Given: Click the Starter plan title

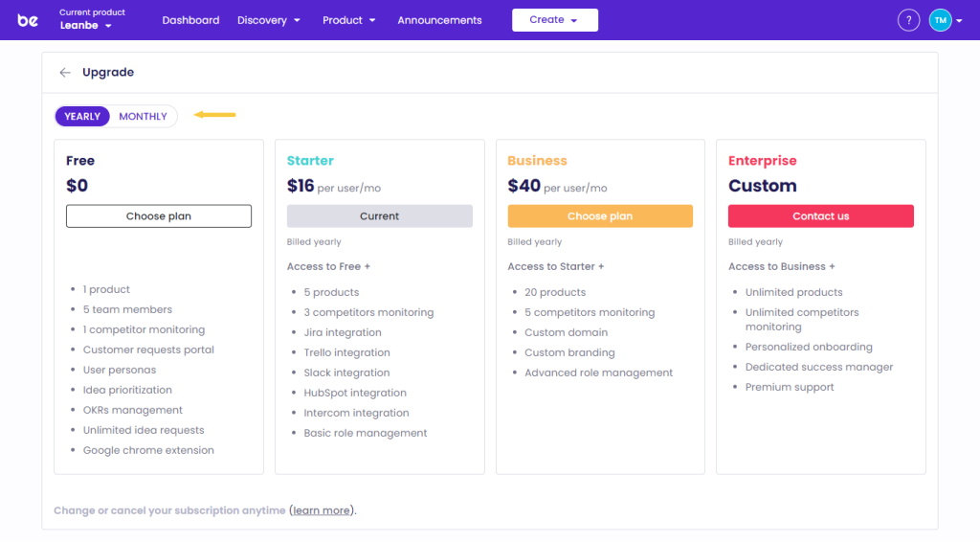Looking at the screenshot, I should (310, 161).
